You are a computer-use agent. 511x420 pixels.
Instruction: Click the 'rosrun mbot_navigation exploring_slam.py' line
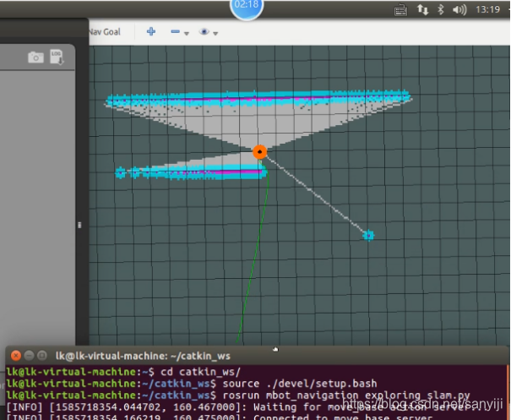pyautogui.click(x=346, y=395)
